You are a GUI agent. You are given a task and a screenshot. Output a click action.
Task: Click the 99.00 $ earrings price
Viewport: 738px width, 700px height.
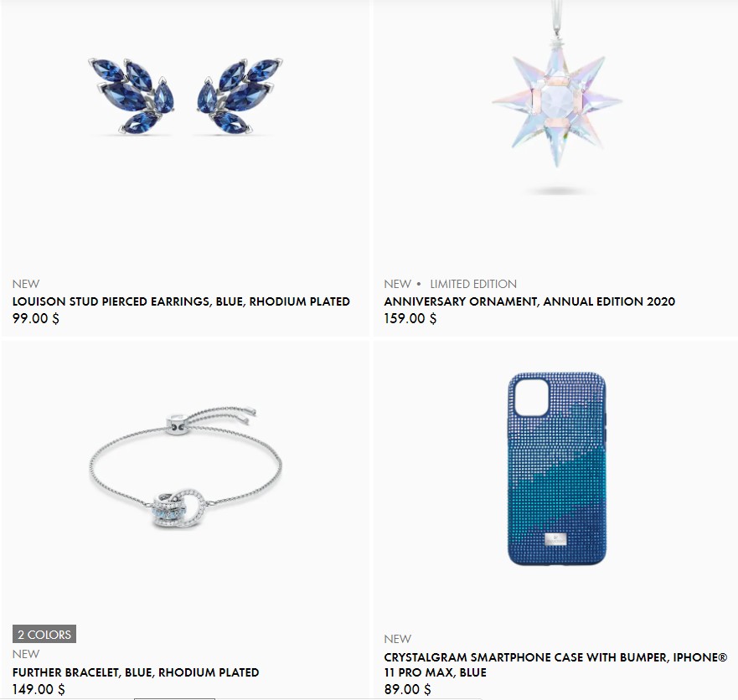[x=36, y=318]
